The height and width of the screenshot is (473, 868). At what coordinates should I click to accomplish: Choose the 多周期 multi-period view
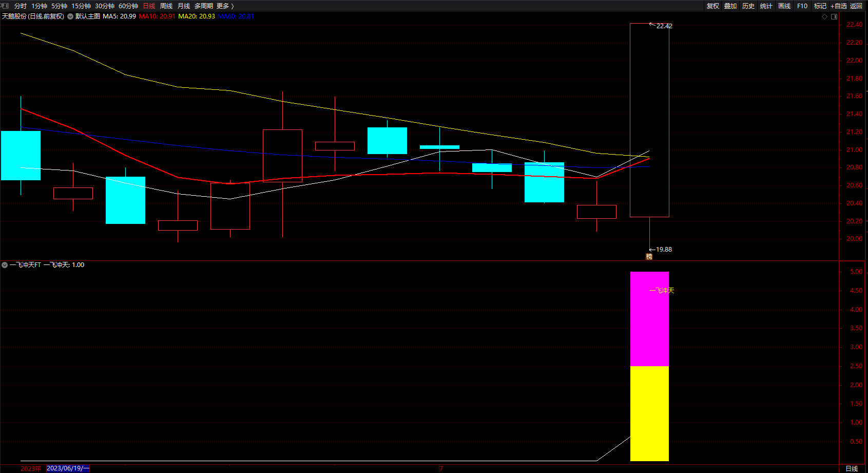click(x=204, y=6)
